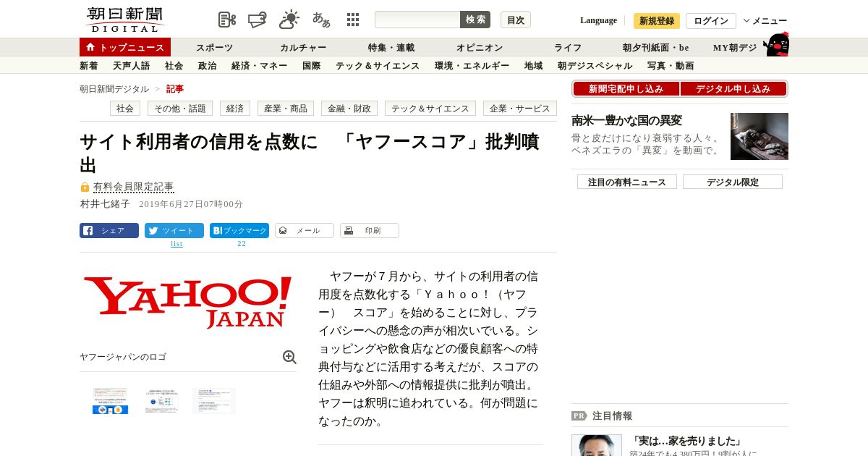The image size is (868, 456).
Task: Click author name 村井七緒子
Action: click(x=105, y=204)
